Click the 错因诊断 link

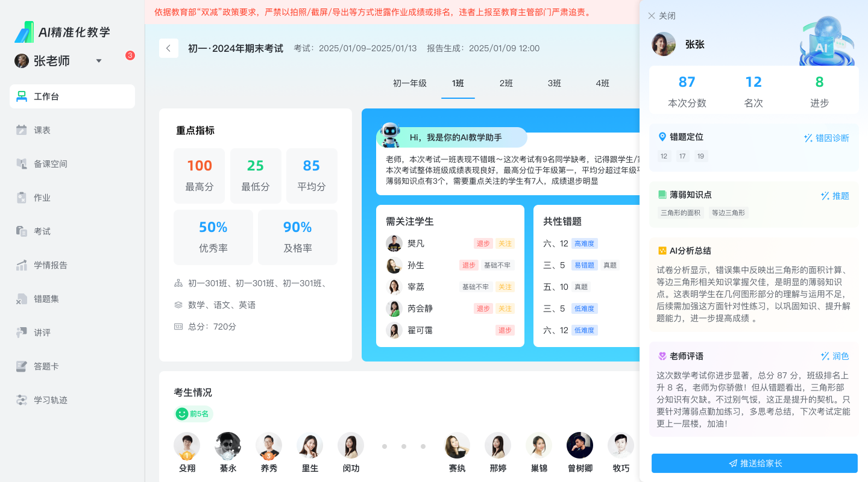click(826, 138)
